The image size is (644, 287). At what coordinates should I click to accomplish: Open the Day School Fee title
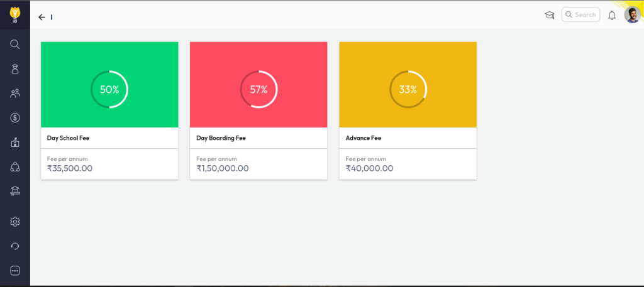point(69,138)
